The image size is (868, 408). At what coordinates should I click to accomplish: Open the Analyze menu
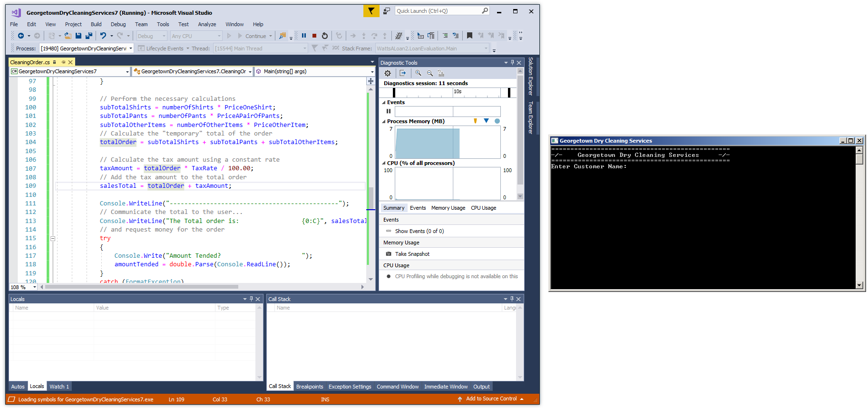207,24
